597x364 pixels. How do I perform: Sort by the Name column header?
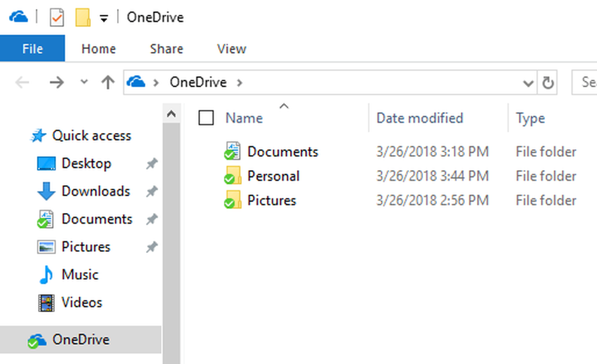click(244, 118)
